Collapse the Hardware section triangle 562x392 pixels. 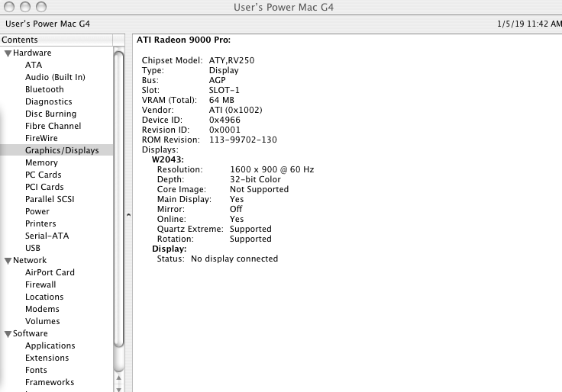[8, 53]
